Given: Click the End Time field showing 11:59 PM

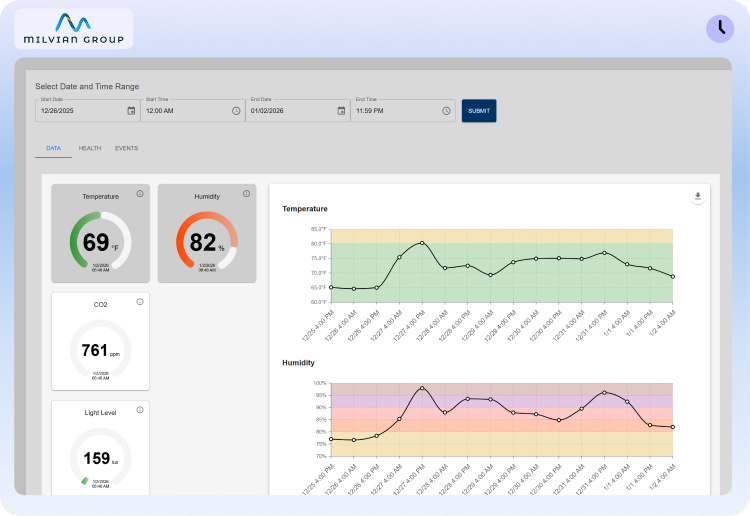Looking at the screenshot, I should pyautogui.click(x=395, y=111).
